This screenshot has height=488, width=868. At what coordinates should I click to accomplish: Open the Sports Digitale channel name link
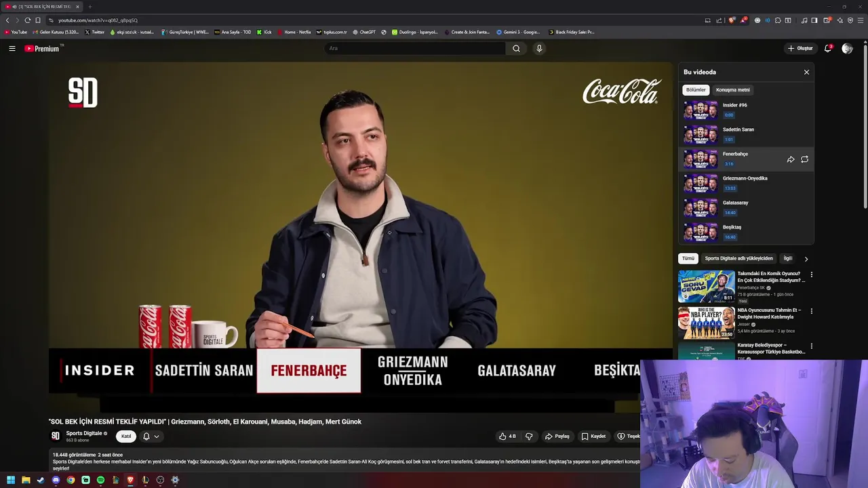point(84,433)
